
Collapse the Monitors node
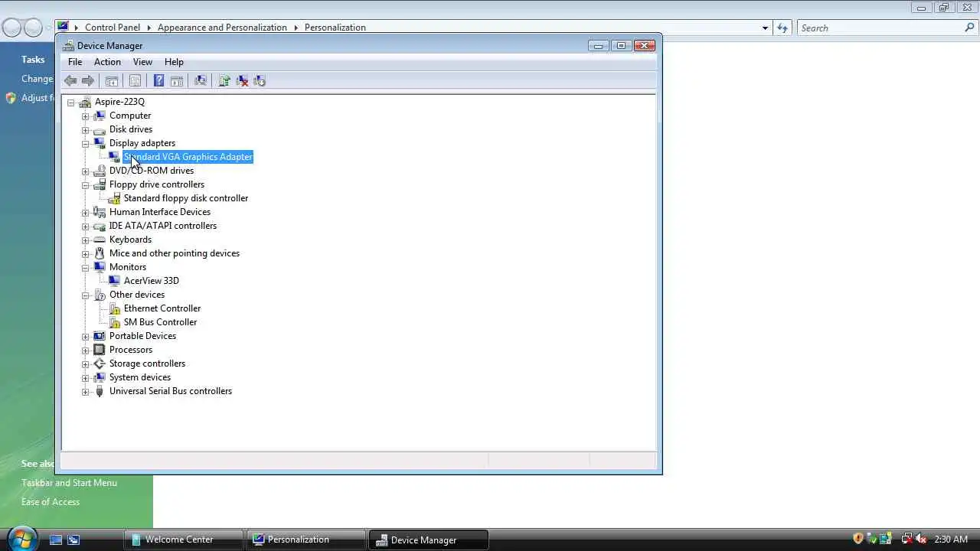pyautogui.click(x=86, y=267)
